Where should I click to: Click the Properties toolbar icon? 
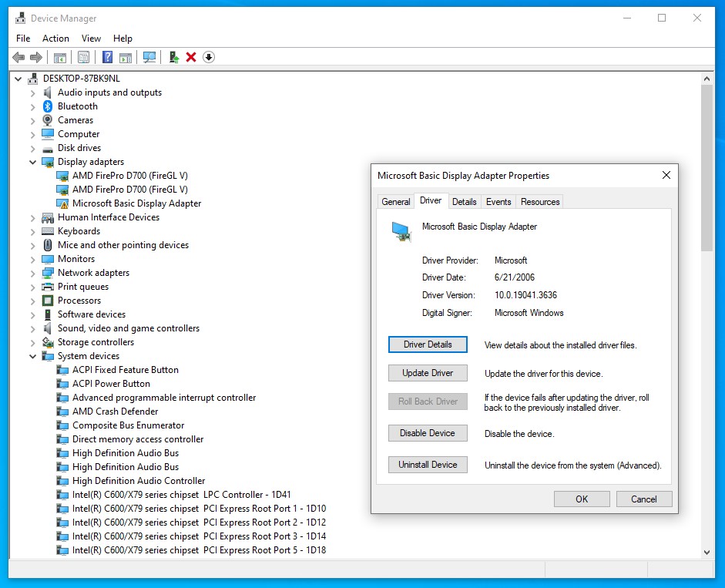(84, 57)
